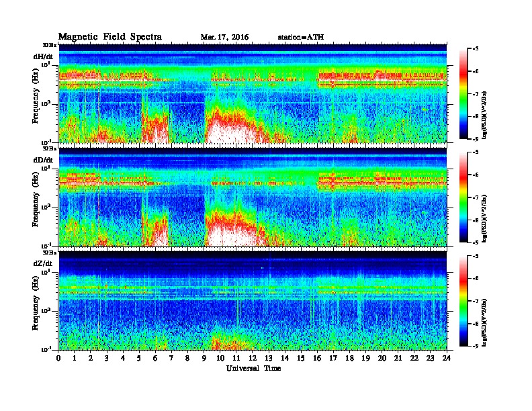Image resolution: width=532 pixels, height=411 pixels.
Task: Click the dZ/dt spectrogram plot area
Action: [x=253, y=301]
